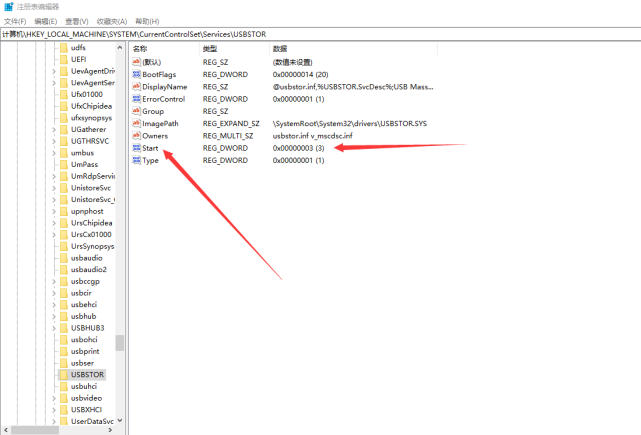The height and width of the screenshot is (435, 641).
Task: Click the 数据 column header
Action: [280, 48]
